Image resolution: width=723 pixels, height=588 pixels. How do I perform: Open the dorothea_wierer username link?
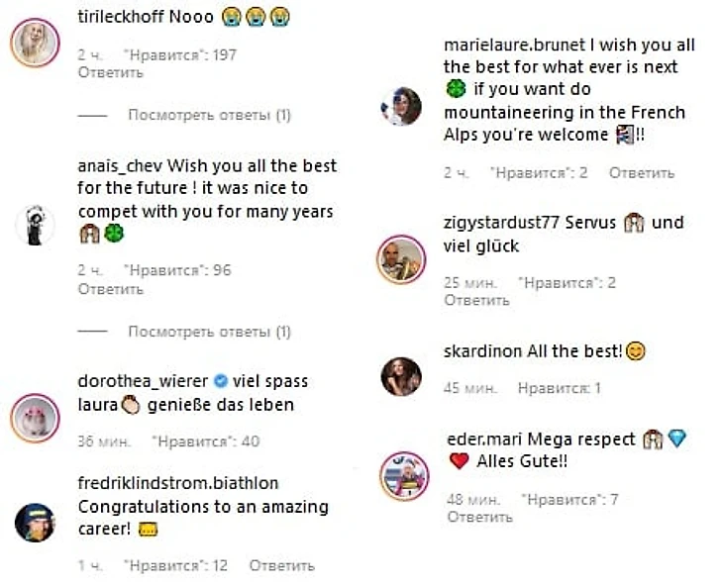tap(143, 382)
